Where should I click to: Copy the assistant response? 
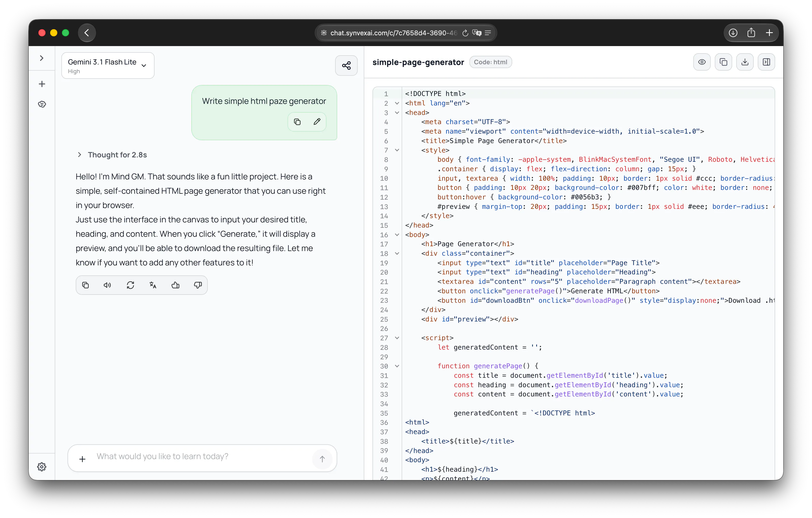coord(86,285)
